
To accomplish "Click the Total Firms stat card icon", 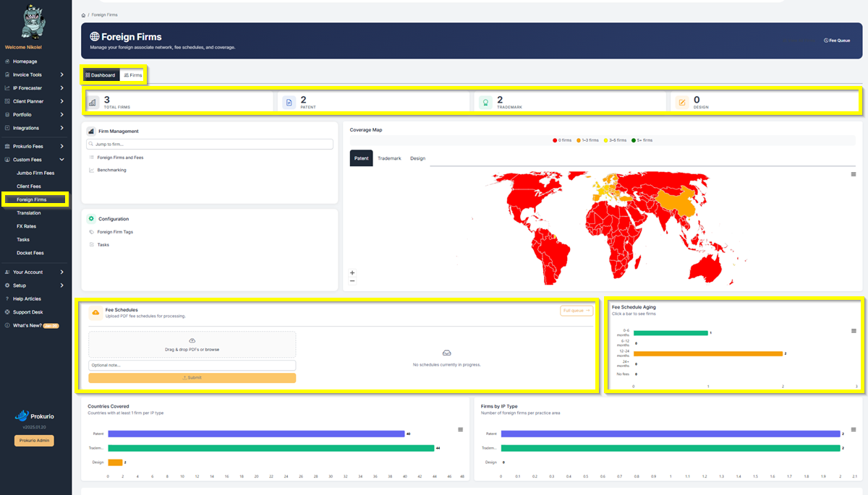I will coord(93,103).
